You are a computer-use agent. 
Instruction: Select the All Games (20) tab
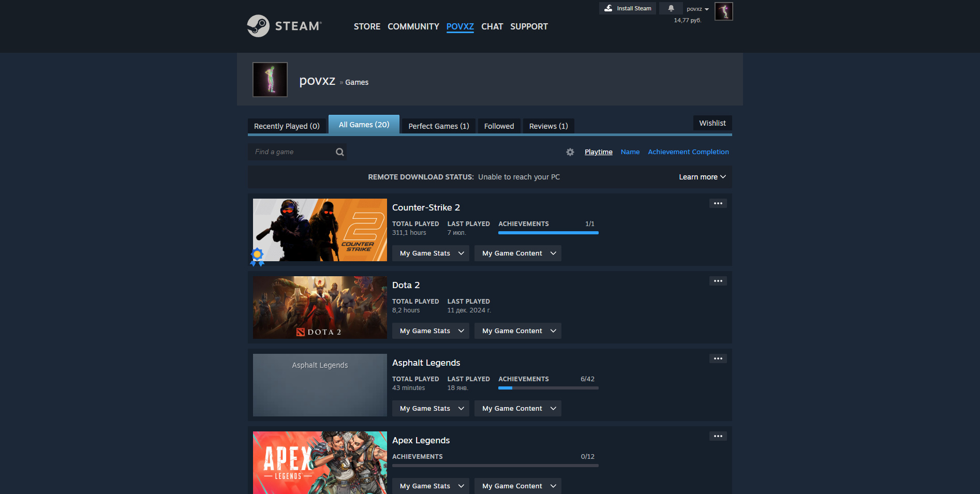click(364, 125)
